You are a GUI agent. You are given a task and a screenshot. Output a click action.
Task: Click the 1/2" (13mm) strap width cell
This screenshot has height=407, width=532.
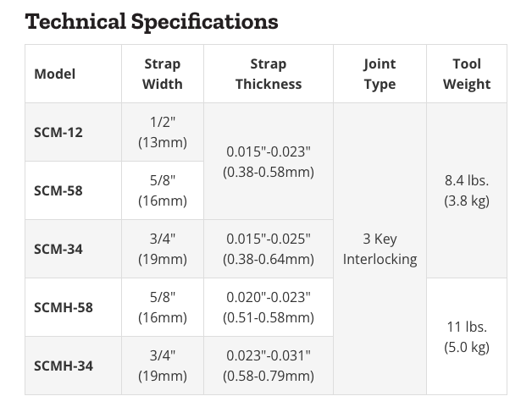163,132
